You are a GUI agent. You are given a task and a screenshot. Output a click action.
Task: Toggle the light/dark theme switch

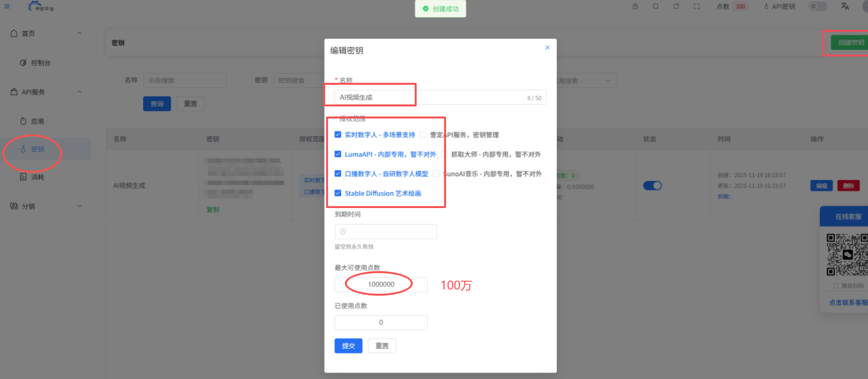click(x=817, y=6)
